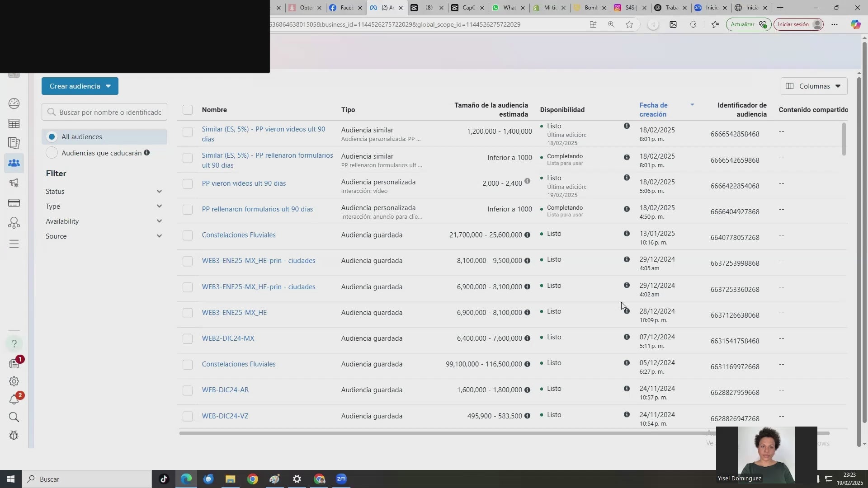868x488 pixels.
Task: Click availability info icon for WEB2-DIC24-MX row
Action: point(627,337)
